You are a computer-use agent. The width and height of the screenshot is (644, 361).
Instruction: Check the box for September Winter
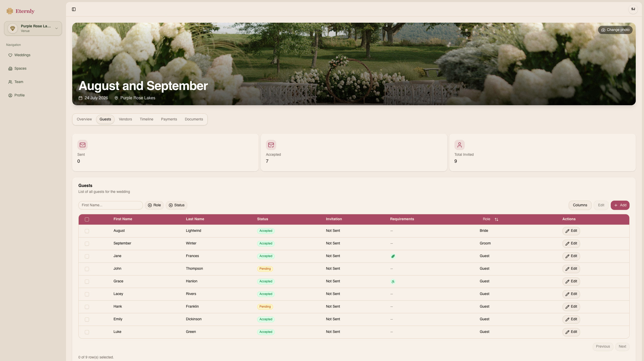click(x=87, y=244)
